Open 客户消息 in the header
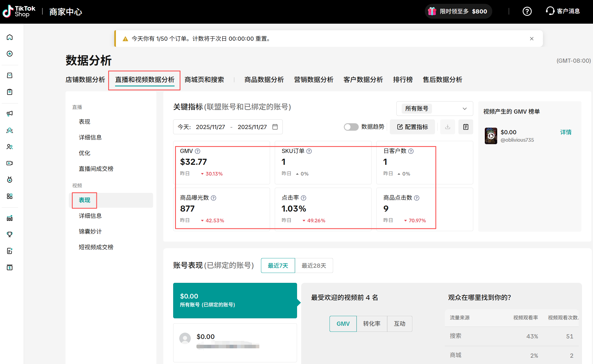593x364 pixels. point(563,11)
